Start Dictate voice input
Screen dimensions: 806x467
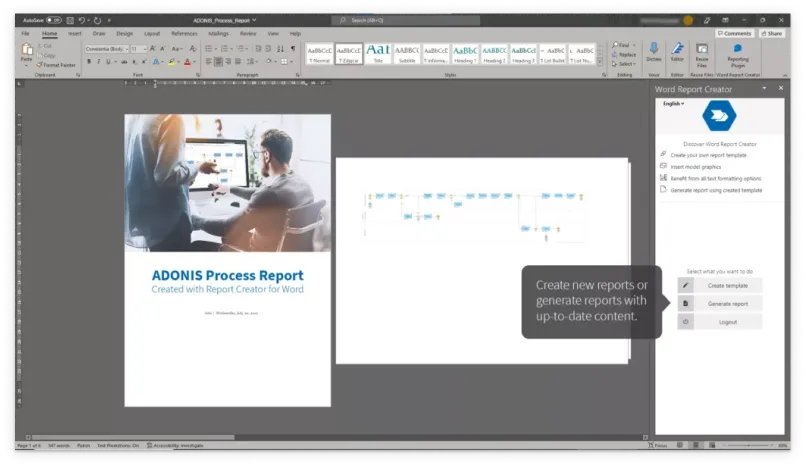(x=653, y=52)
